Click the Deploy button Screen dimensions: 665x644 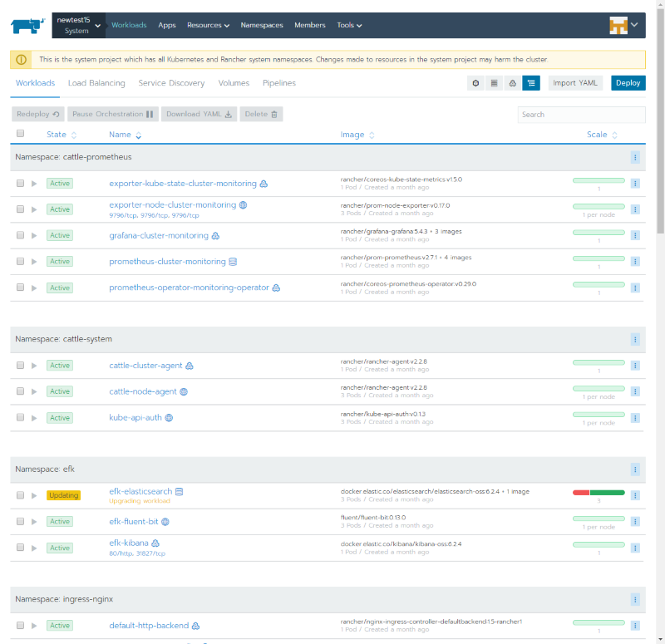628,83
